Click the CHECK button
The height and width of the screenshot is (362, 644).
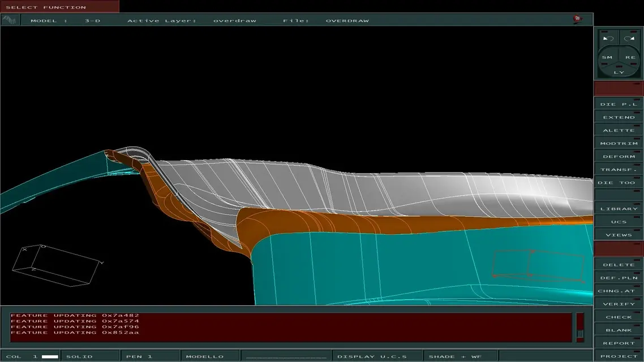click(x=619, y=317)
